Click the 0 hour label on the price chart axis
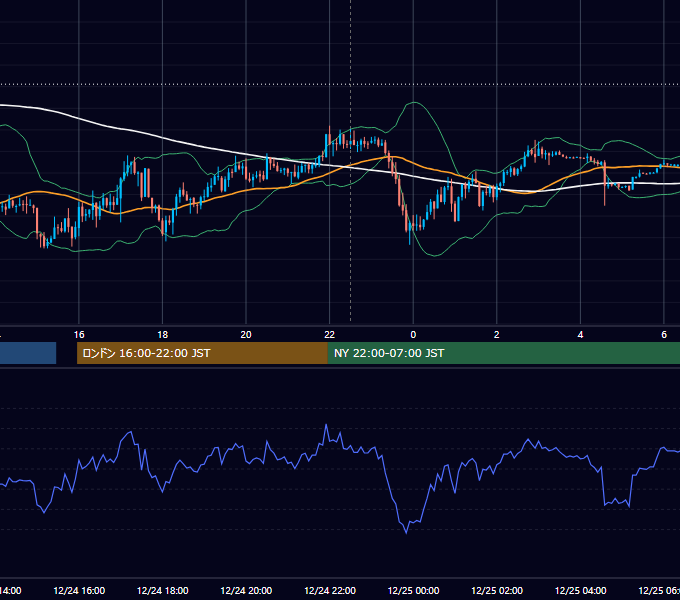The image size is (680, 600). (413, 335)
